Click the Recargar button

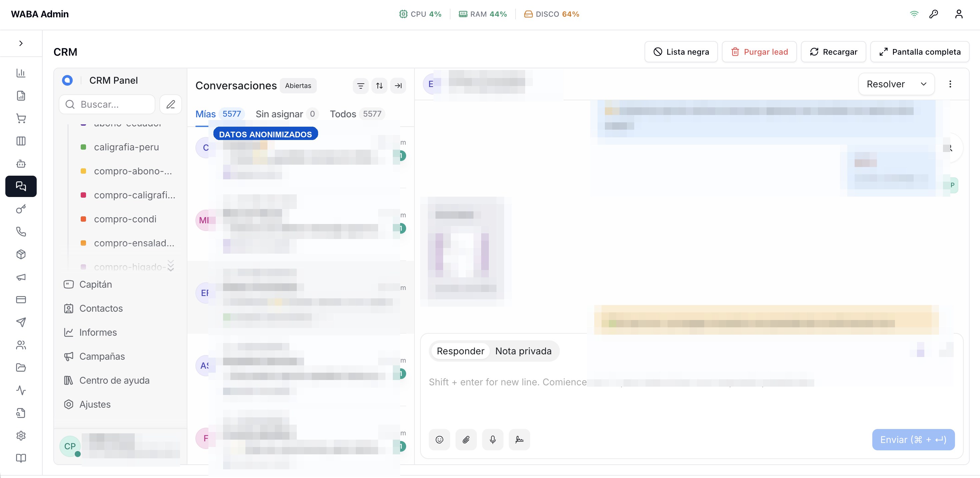(834, 52)
